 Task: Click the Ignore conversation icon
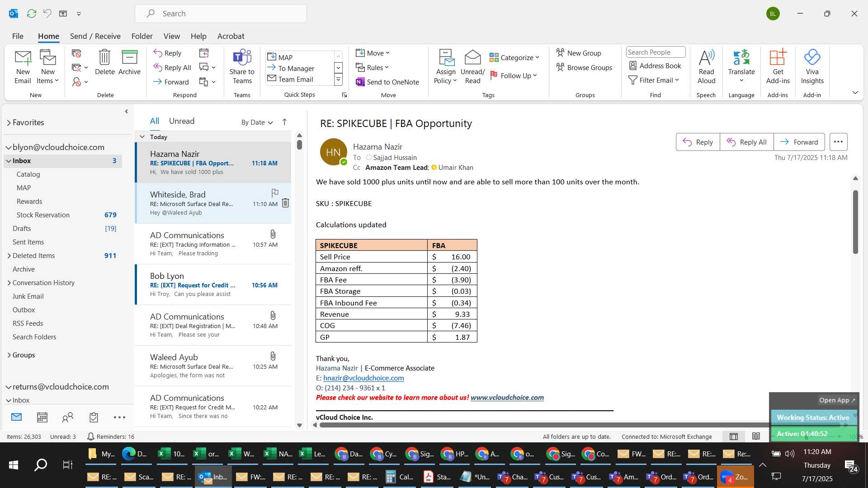click(76, 53)
